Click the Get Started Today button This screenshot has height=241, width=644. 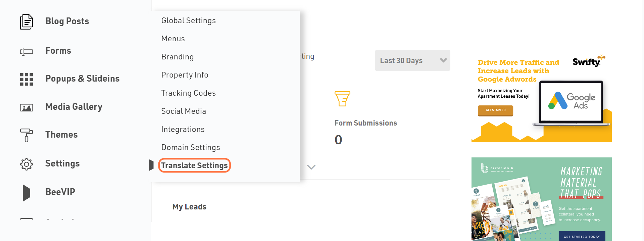pyautogui.click(x=582, y=236)
